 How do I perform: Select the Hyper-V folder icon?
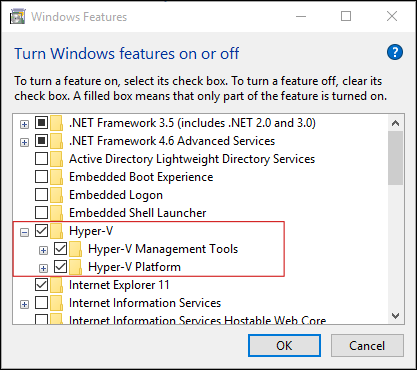tap(57, 231)
